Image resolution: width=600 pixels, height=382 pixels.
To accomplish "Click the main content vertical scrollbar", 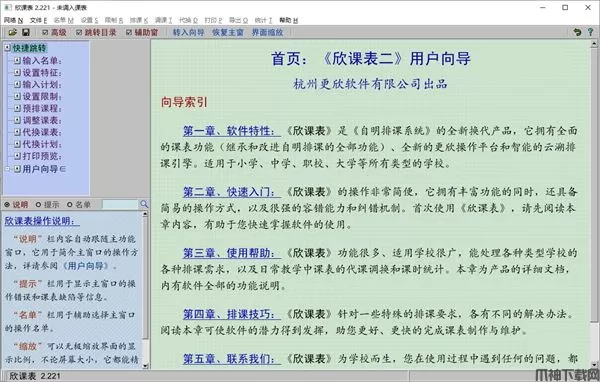I will click(x=595, y=203).
